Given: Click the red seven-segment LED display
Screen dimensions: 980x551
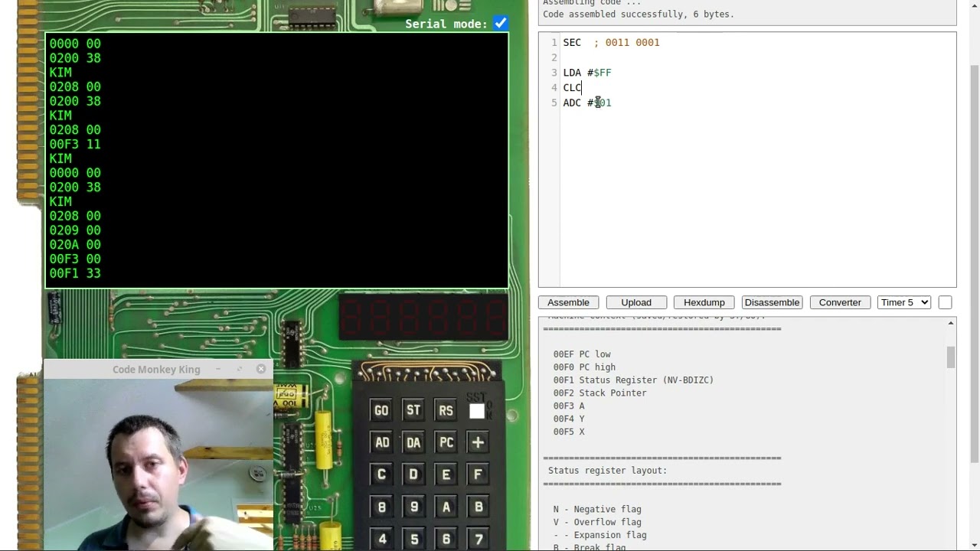Looking at the screenshot, I should click(x=423, y=316).
